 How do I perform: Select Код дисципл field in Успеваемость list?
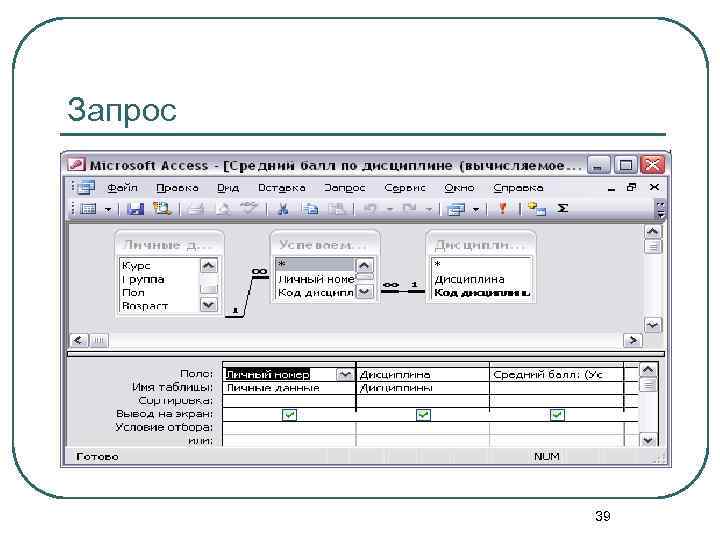(x=315, y=292)
